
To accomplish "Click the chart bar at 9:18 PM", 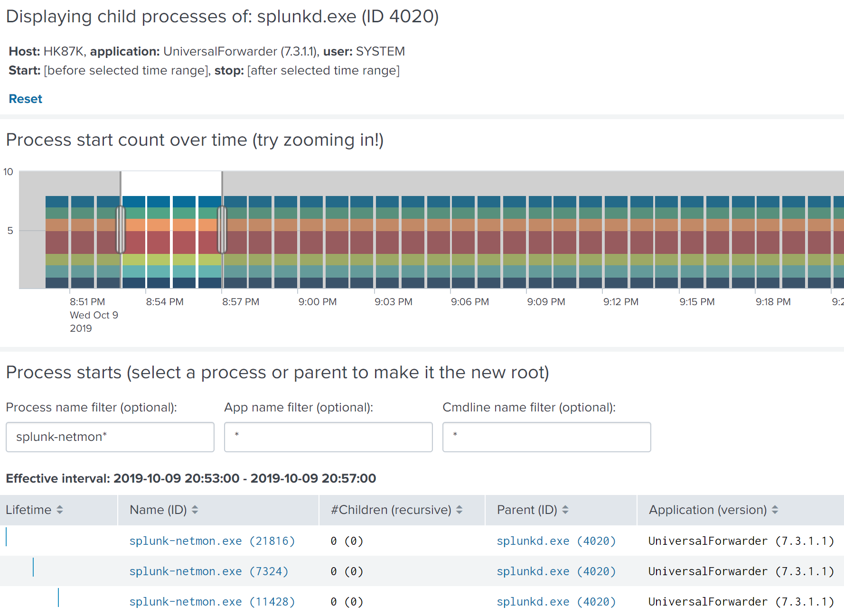I will click(x=768, y=242).
